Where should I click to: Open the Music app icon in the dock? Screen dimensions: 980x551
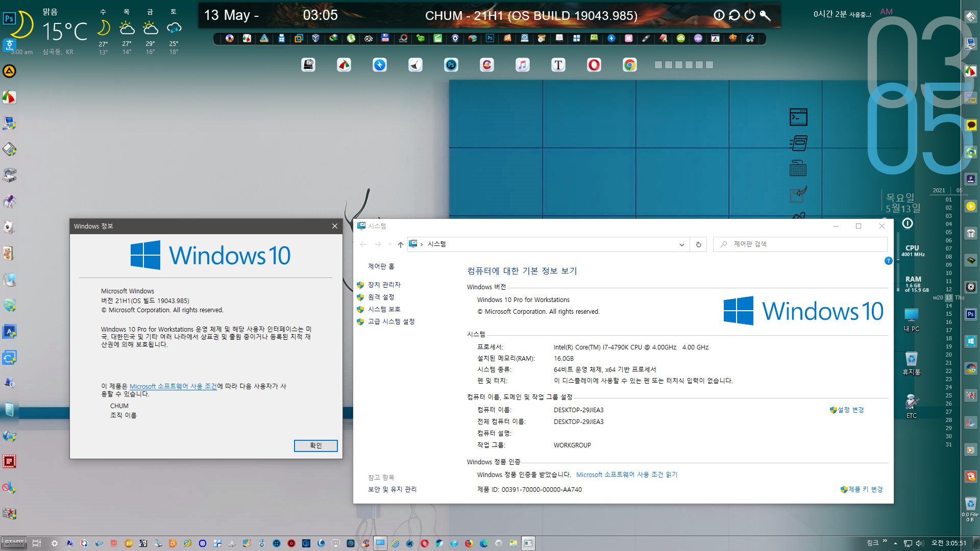[x=523, y=65]
